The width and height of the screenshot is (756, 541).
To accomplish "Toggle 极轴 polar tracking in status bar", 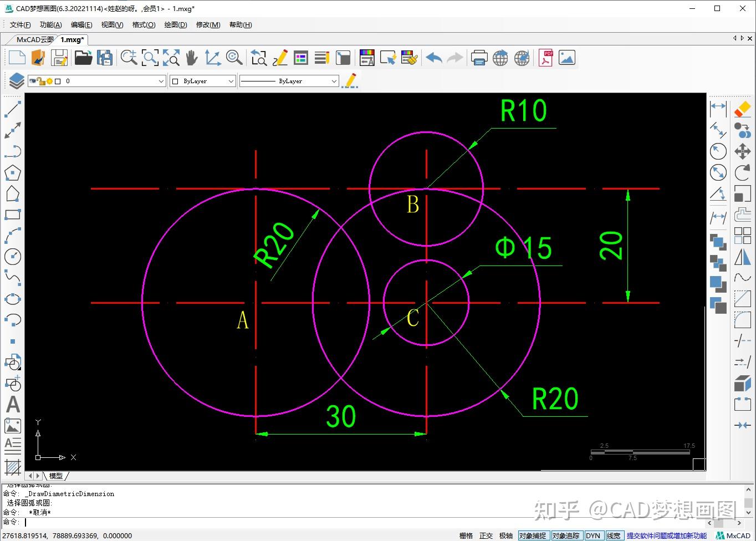I will coord(506,535).
